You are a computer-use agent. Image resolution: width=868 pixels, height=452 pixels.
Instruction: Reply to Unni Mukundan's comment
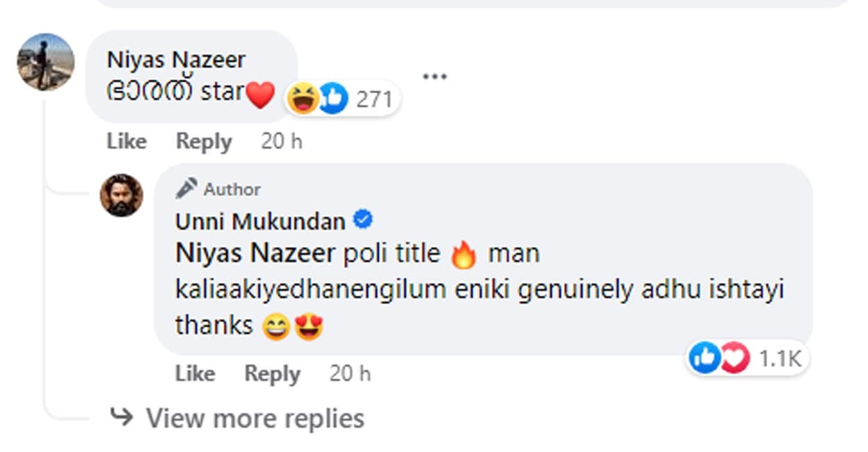[272, 373]
